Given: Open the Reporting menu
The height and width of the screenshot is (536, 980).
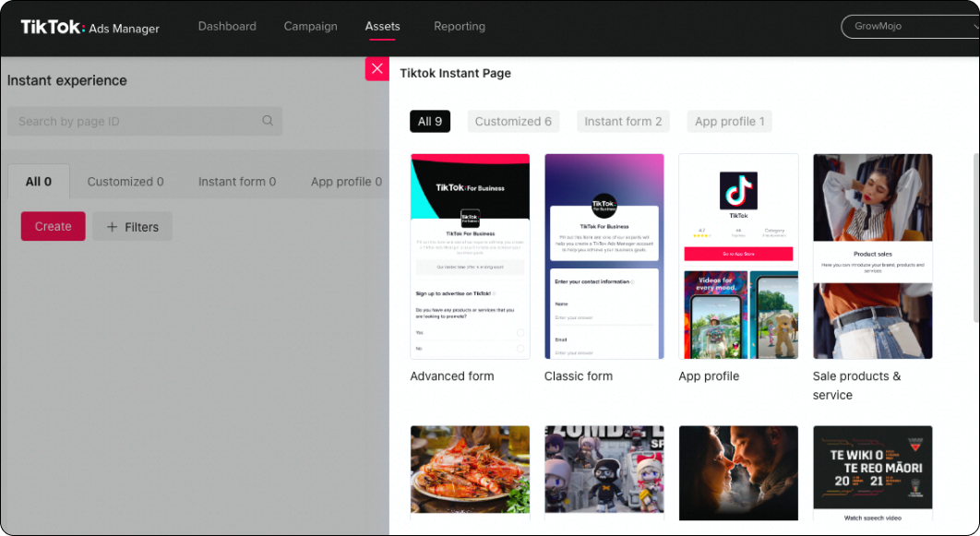Looking at the screenshot, I should 460,26.
